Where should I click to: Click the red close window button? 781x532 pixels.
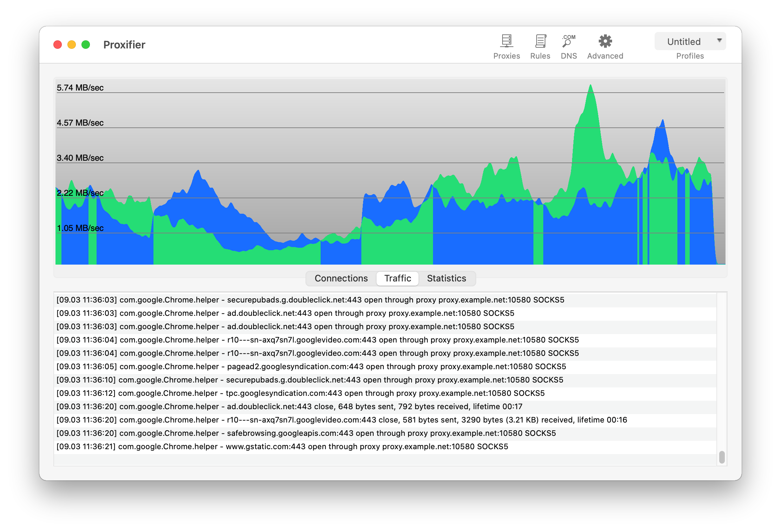[58, 45]
